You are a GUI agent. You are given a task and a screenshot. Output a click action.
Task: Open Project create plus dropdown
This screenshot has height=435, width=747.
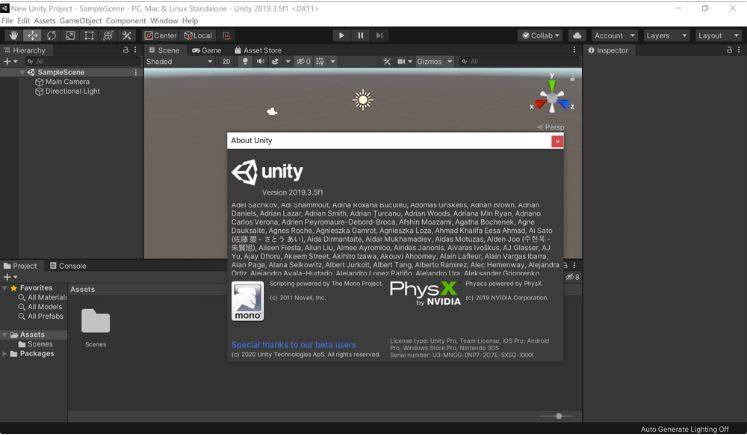pos(10,277)
